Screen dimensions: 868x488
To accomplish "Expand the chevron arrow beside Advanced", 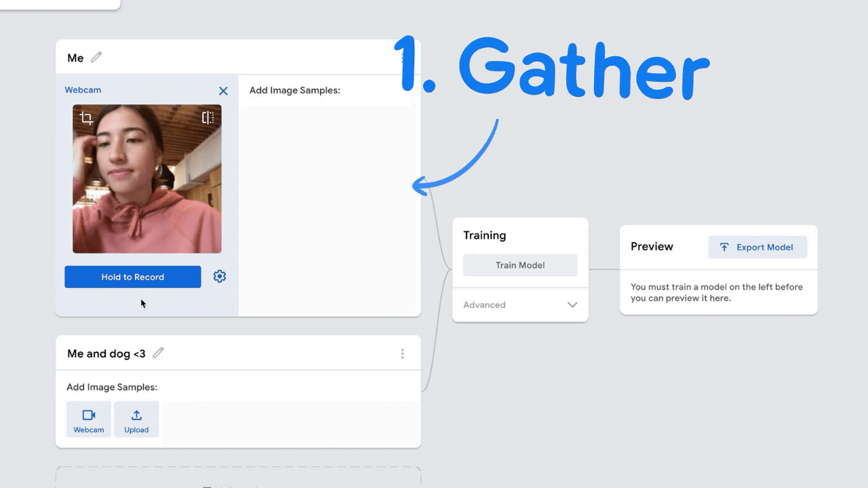I will (x=572, y=305).
